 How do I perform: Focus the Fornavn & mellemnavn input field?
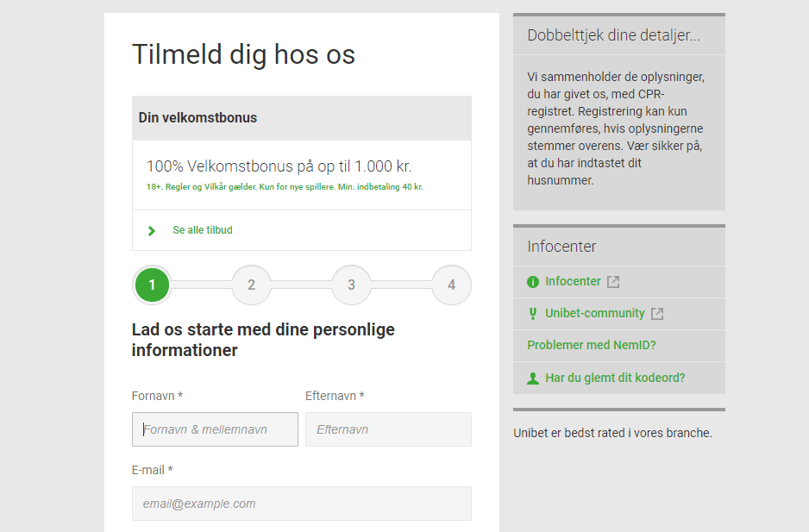(x=215, y=429)
